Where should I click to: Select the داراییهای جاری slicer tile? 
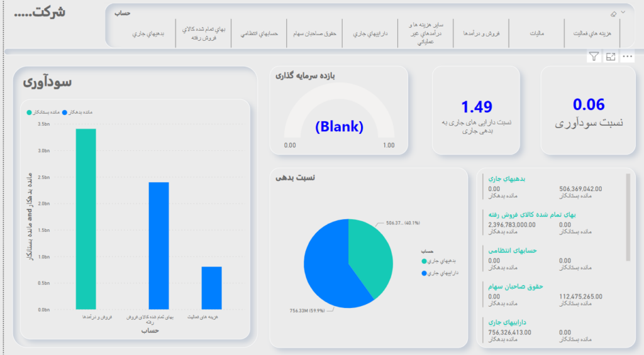(370, 34)
